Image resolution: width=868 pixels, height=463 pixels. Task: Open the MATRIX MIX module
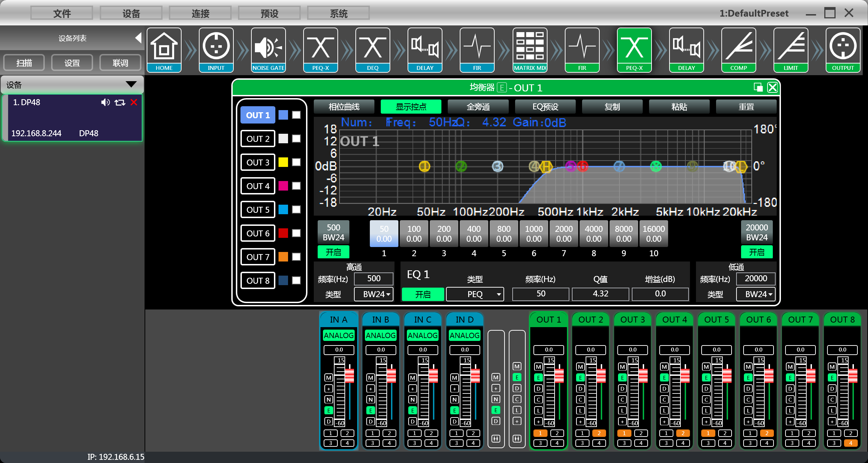click(530, 50)
